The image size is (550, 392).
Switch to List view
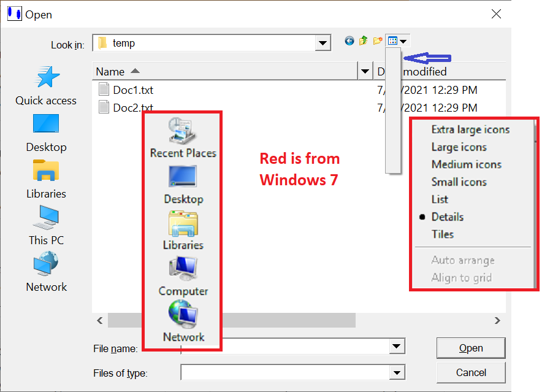440,199
